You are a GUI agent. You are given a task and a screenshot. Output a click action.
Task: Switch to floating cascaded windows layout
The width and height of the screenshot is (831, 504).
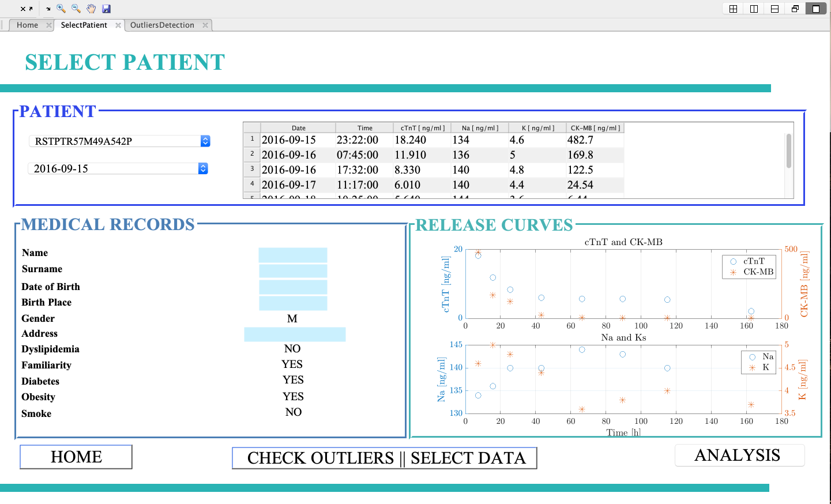point(795,9)
